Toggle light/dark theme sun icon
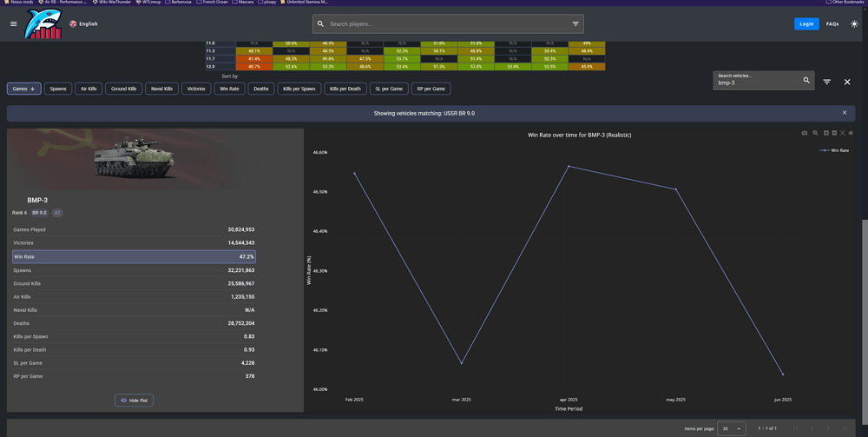Viewport: 868px width, 437px height. coord(855,23)
